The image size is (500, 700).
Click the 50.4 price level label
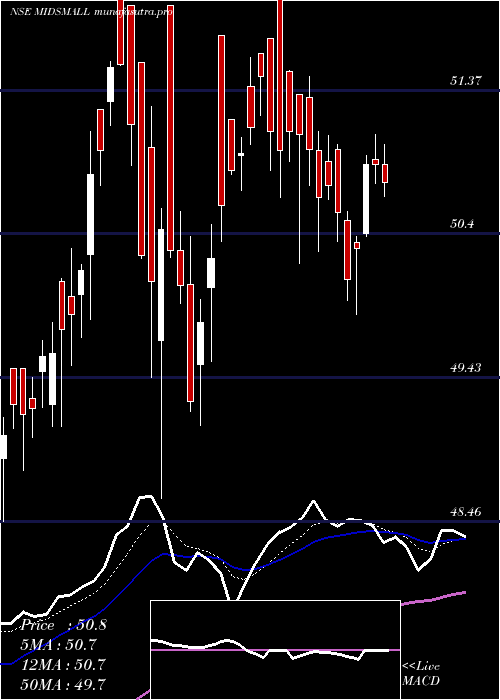[462, 224]
